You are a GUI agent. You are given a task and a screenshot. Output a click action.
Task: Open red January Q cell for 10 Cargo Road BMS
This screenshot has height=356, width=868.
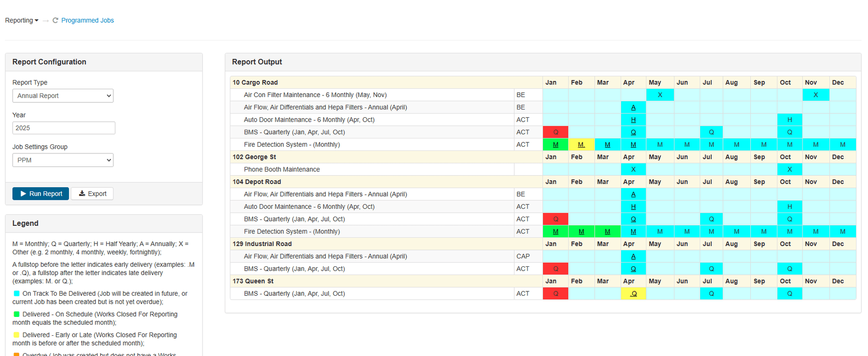click(556, 132)
